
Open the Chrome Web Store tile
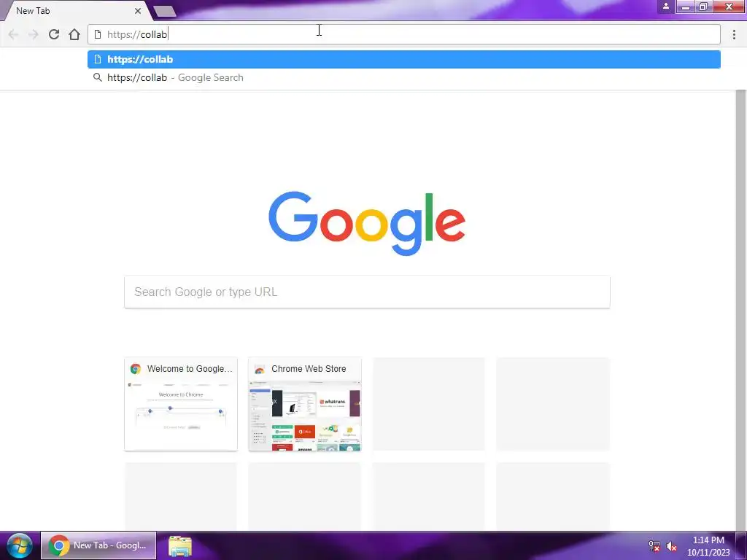click(x=305, y=404)
